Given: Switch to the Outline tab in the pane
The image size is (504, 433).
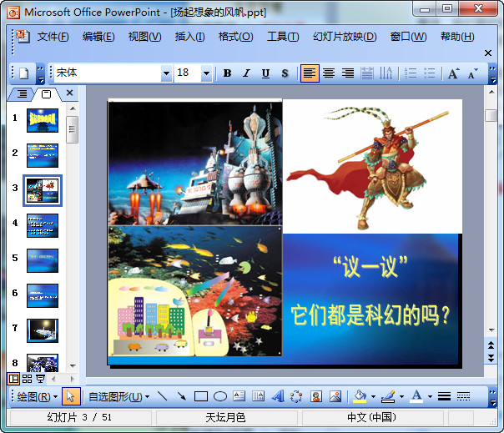Looking at the screenshot, I should 22,94.
